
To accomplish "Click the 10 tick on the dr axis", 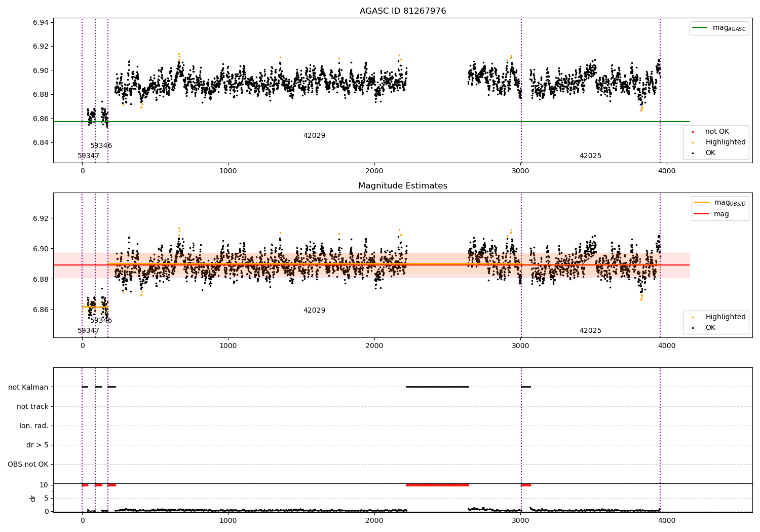I will coord(44,485).
